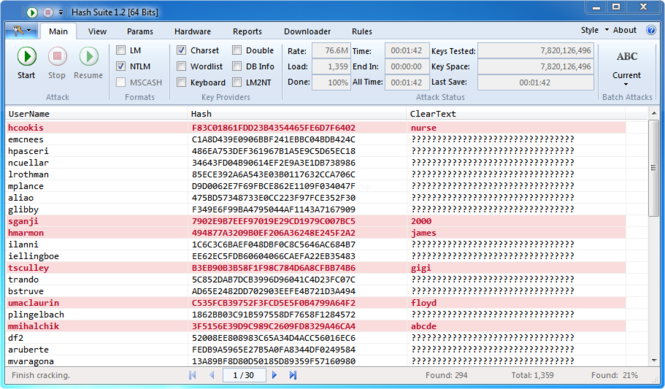Screen dimensions: 665x389
Task: Open quick access toolbar customize arrow
Action: [x=61, y=12]
